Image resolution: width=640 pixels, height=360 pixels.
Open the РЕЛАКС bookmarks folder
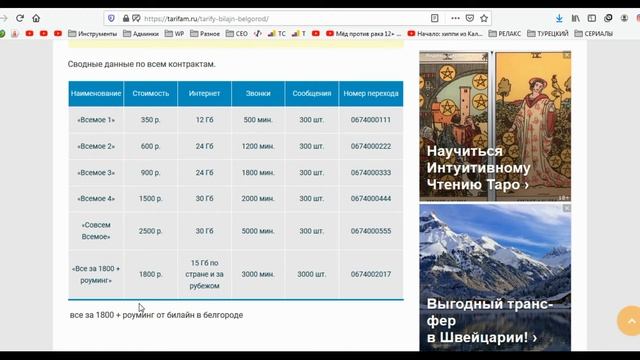[505, 33]
